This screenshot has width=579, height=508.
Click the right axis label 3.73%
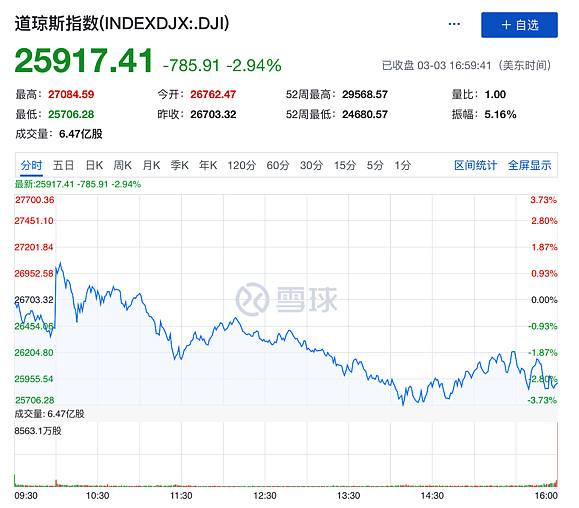coord(544,200)
